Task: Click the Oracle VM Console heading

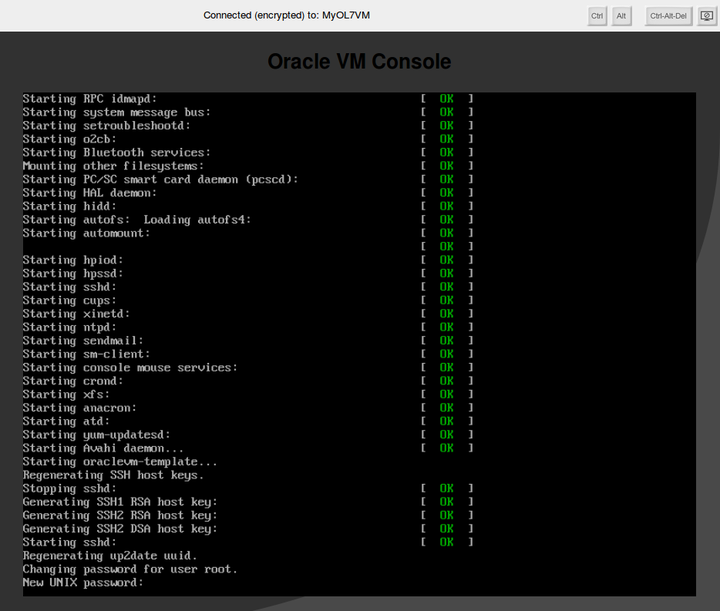Action: [360, 62]
